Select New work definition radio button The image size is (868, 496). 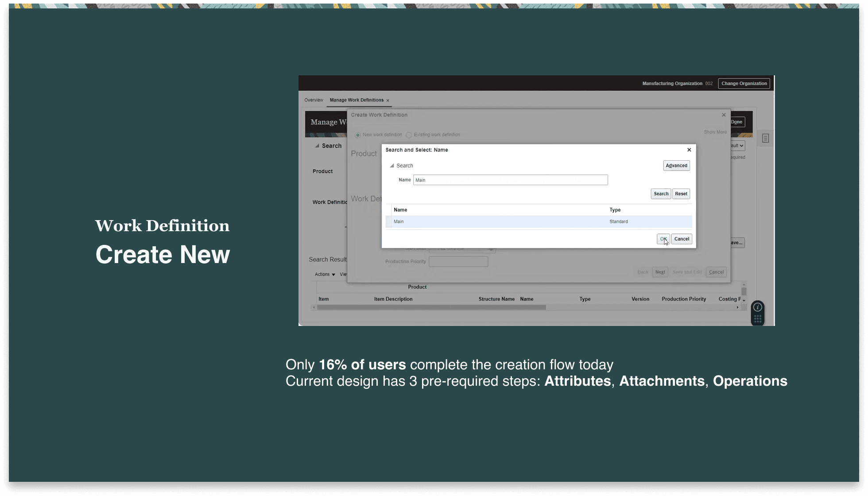click(358, 135)
